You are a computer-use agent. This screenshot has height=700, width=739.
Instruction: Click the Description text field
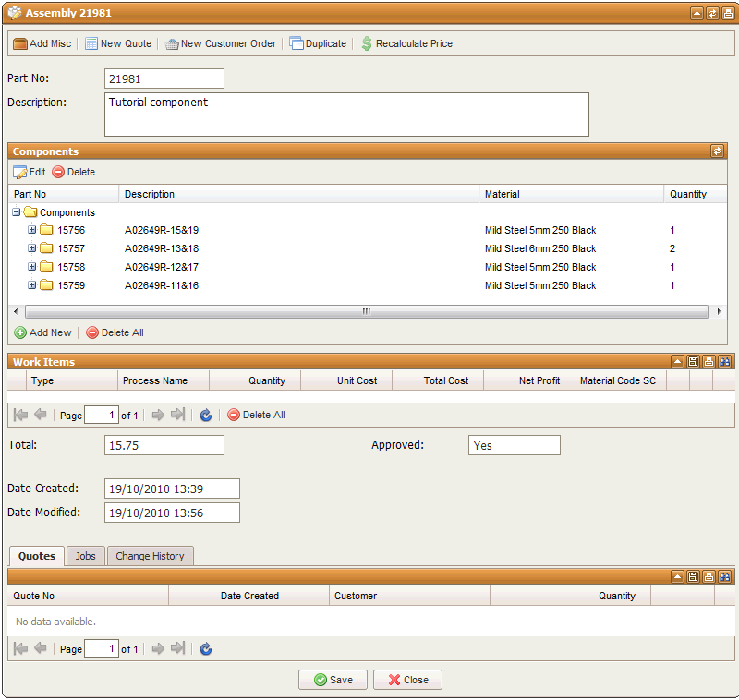click(346, 114)
